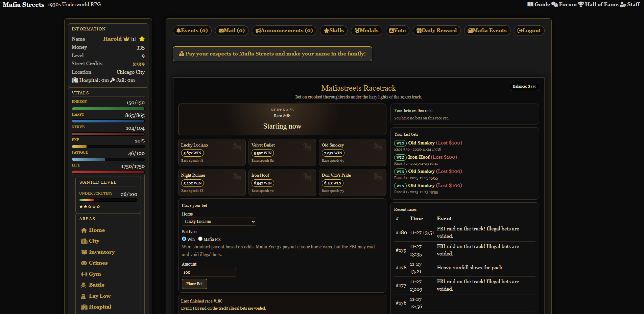Go to the Skills tab
This screenshot has width=644, height=314.
[x=333, y=30]
